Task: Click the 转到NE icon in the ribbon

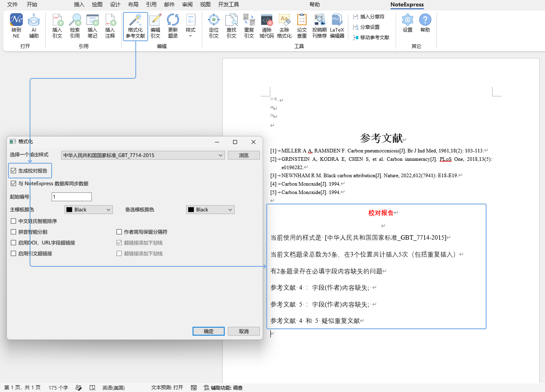Action: pos(16,26)
